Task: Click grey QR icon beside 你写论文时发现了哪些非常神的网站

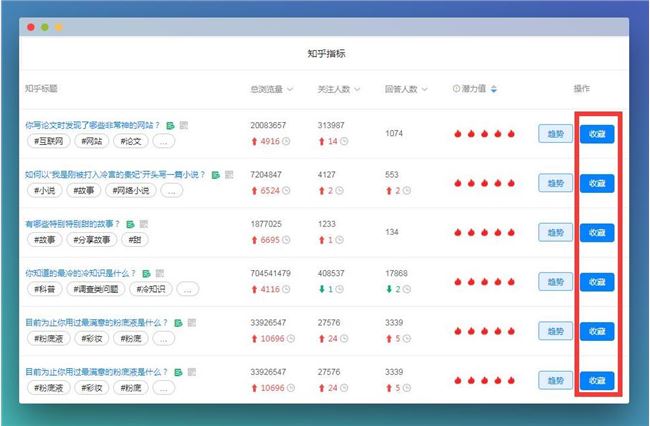Action: click(184, 125)
